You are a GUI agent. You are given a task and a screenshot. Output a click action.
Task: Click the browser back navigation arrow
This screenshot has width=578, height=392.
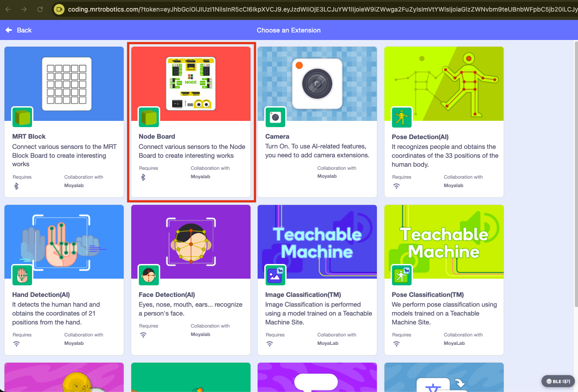8,9
